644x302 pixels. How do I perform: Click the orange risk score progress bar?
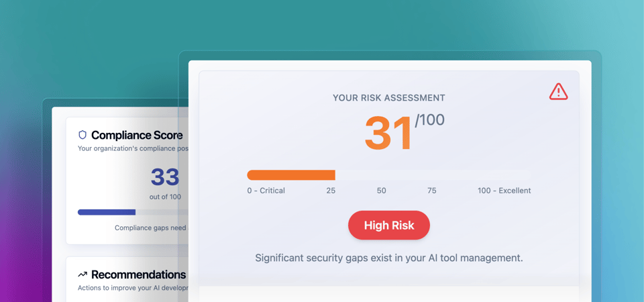[x=291, y=175]
